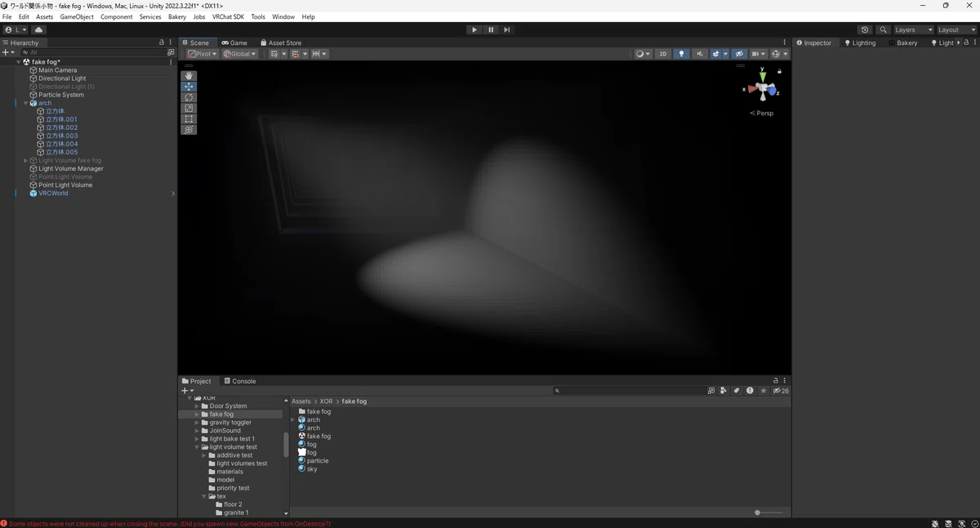Viewport: 980px width, 528px height.
Task: Switch to the Game tab
Action: [234, 43]
